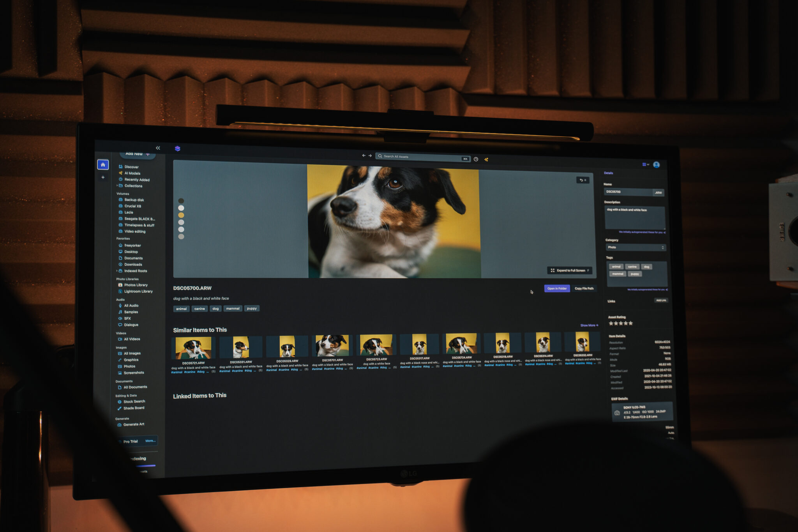798x532 pixels.
Task: Click Show More next to Similar Items
Action: point(588,325)
